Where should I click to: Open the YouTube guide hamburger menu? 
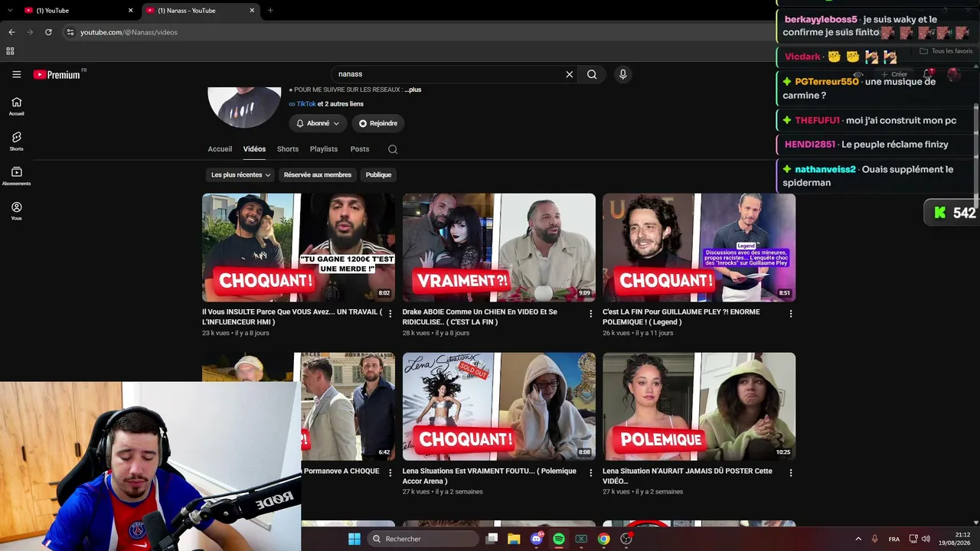pos(16,74)
